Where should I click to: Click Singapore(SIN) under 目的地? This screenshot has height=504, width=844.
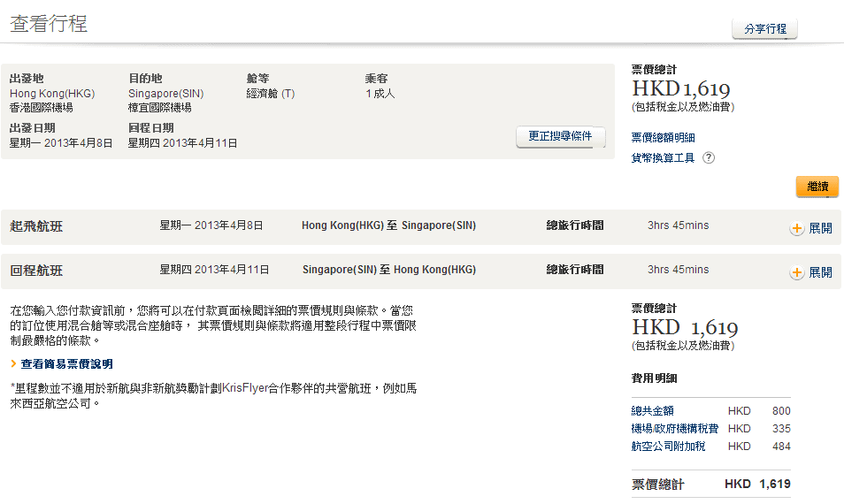pyautogui.click(x=166, y=93)
